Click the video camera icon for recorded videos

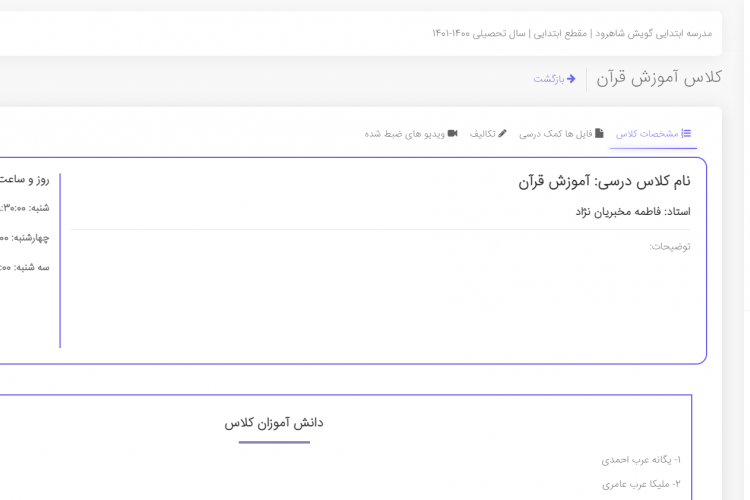click(x=452, y=134)
